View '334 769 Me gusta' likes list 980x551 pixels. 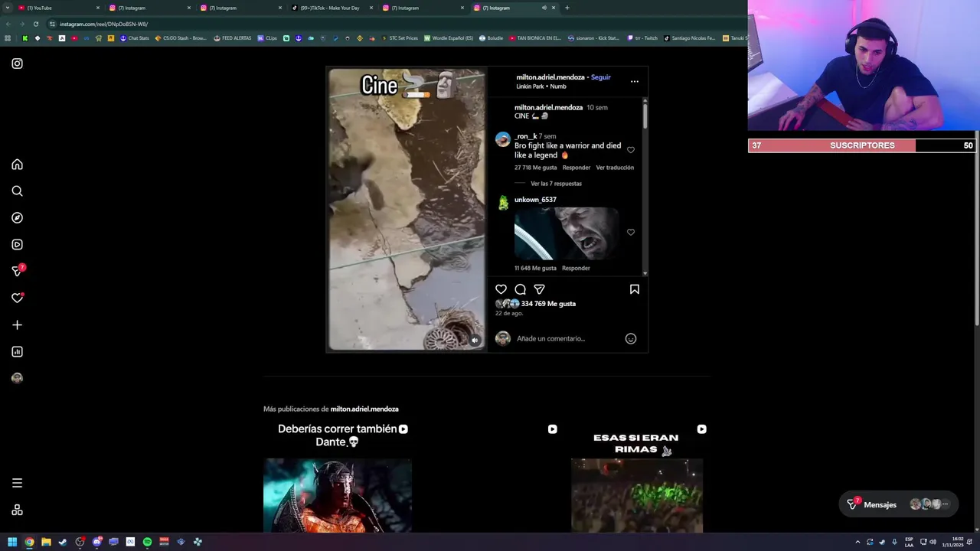click(548, 304)
